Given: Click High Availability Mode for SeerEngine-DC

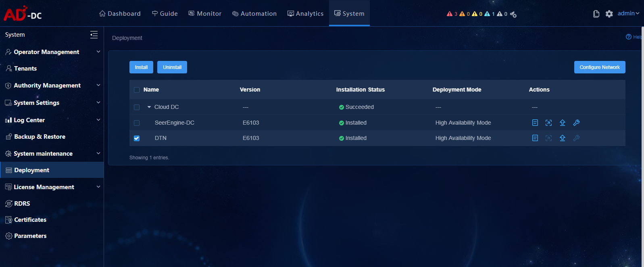Looking at the screenshot, I should [463, 123].
